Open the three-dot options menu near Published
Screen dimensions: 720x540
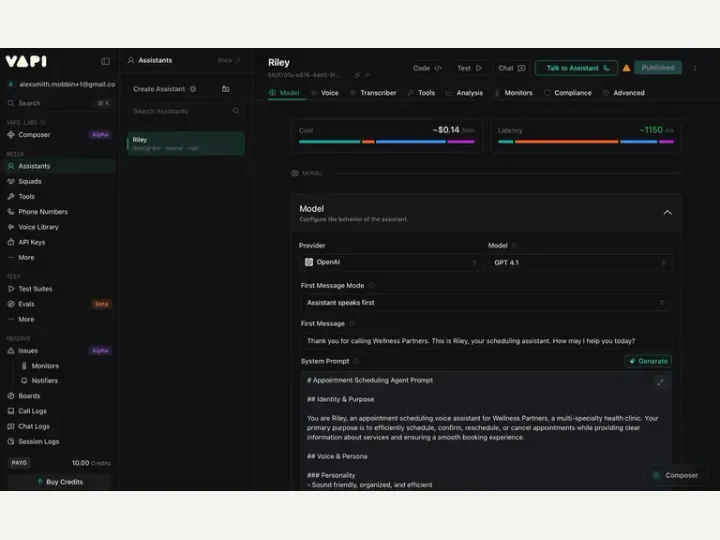point(695,68)
